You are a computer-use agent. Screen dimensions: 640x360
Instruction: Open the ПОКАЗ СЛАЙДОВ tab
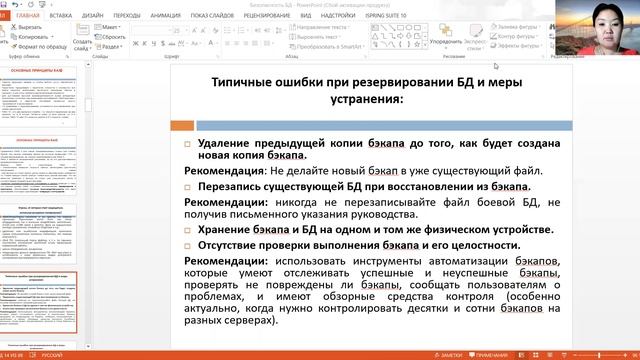212,16
